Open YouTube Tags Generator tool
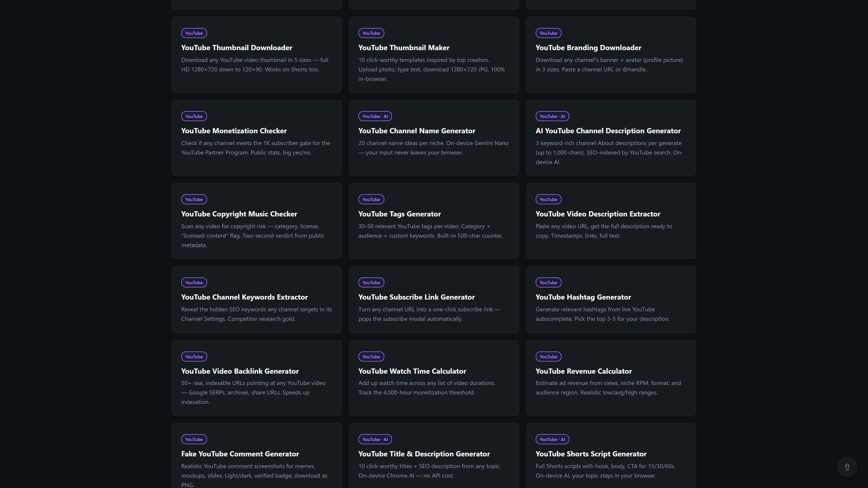Screen dimensions: 868x488 pyautogui.click(x=399, y=214)
